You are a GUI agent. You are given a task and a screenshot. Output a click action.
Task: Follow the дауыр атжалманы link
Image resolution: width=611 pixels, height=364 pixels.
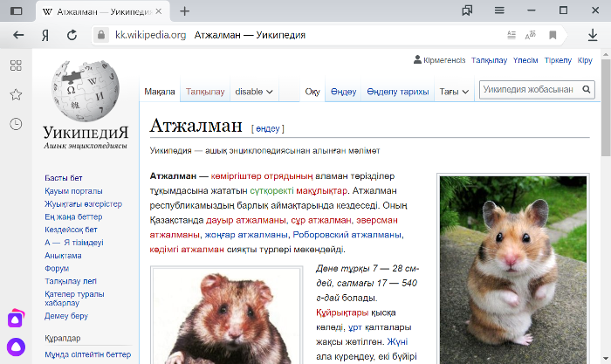tap(245, 220)
